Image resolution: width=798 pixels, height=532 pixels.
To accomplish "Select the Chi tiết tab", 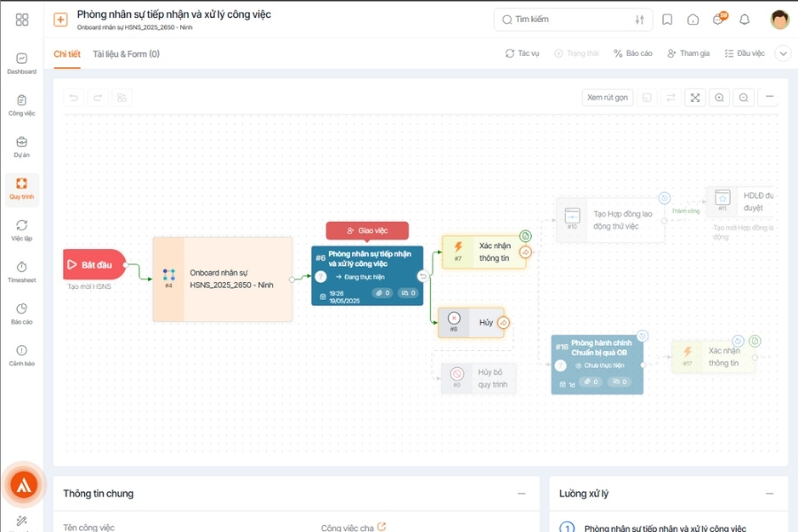I will click(x=67, y=54).
